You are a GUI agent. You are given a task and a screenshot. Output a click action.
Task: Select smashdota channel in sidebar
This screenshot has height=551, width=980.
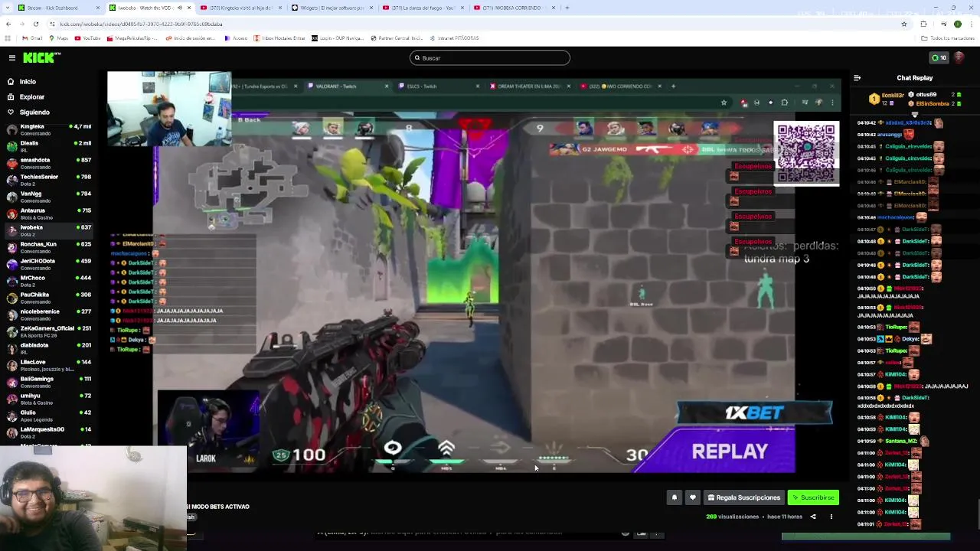pyautogui.click(x=49, y=163)
